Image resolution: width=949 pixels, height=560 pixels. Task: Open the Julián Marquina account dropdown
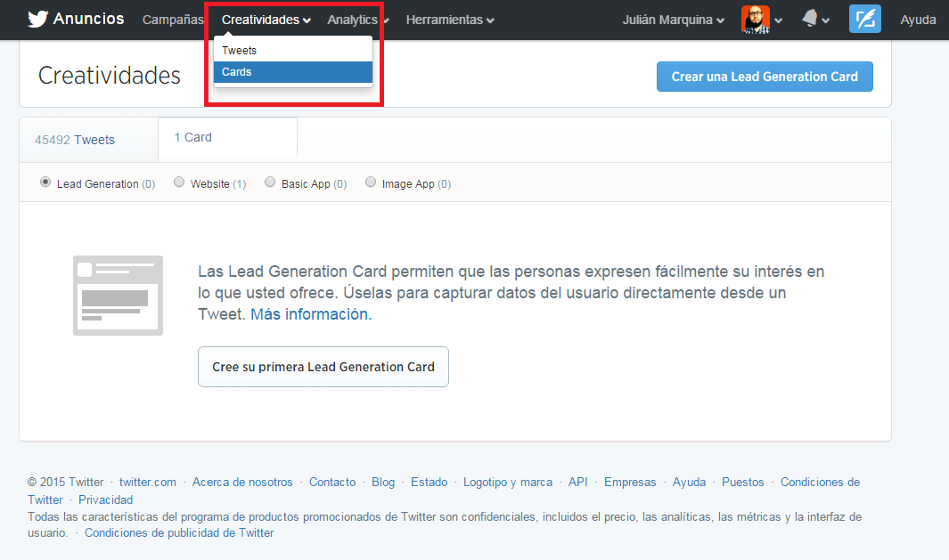674,20
